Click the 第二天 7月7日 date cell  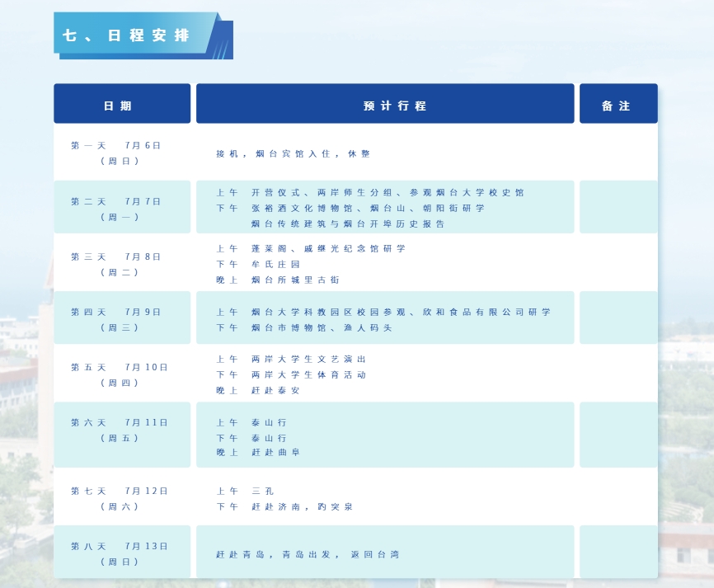(122, 207)
